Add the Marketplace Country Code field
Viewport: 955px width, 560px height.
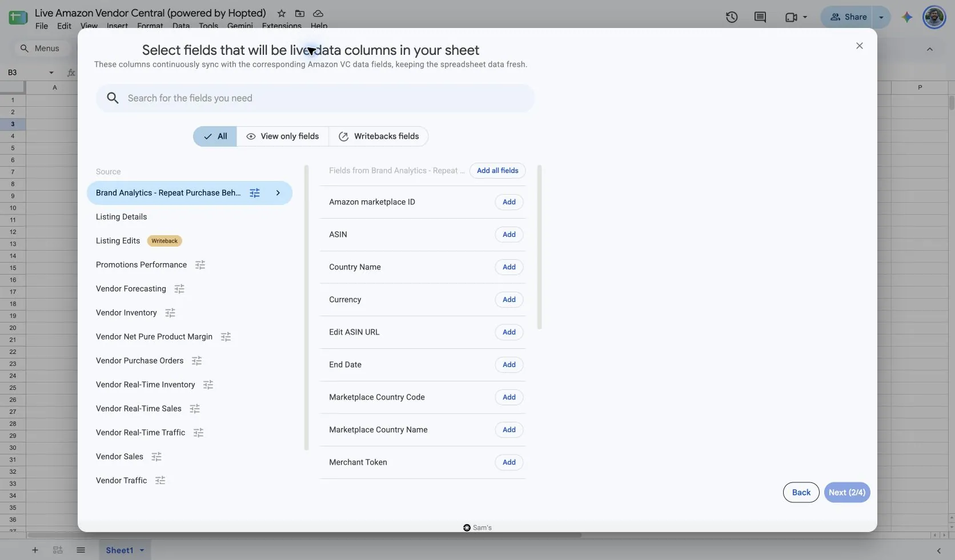(509, 397)
